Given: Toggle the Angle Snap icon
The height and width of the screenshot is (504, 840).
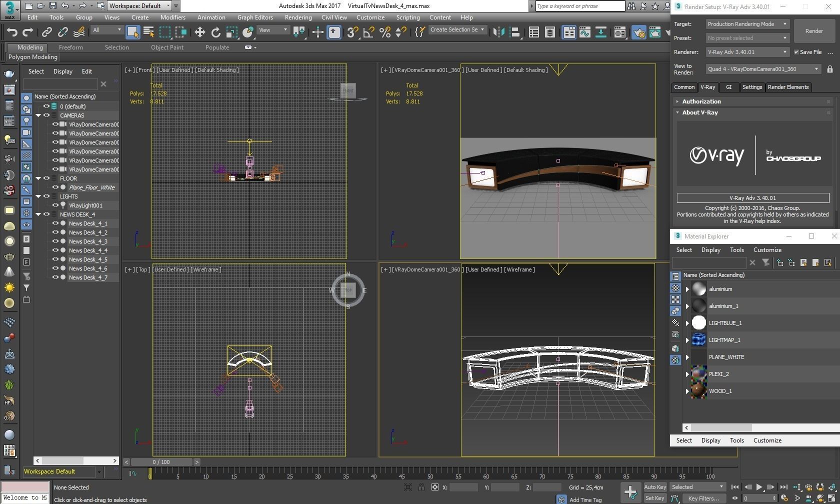Looking at the screenshot, I should (368, 32).
